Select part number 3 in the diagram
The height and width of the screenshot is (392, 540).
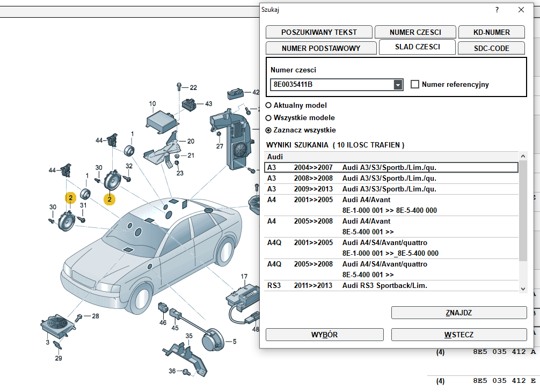pos(48,343)
